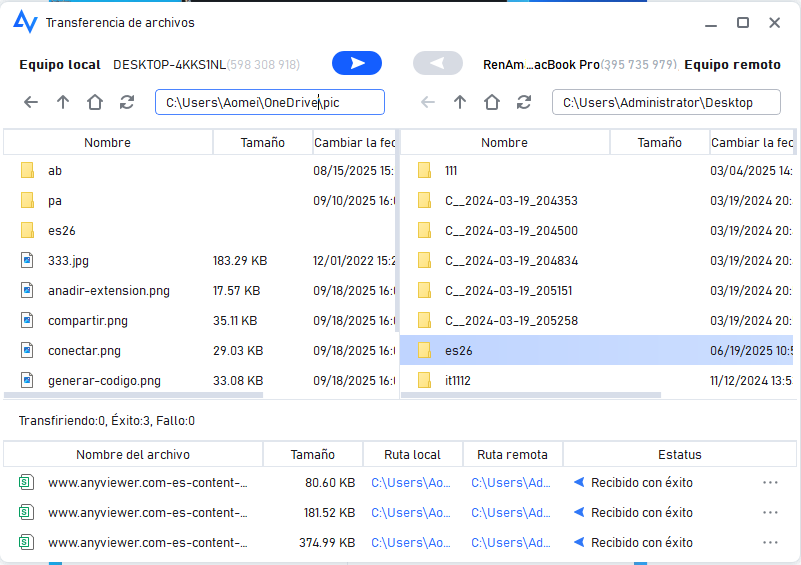Select 333.jpg in local file list
Viewport: 801px width, 565px height.
pyautogui.click(x=68, y=260)
